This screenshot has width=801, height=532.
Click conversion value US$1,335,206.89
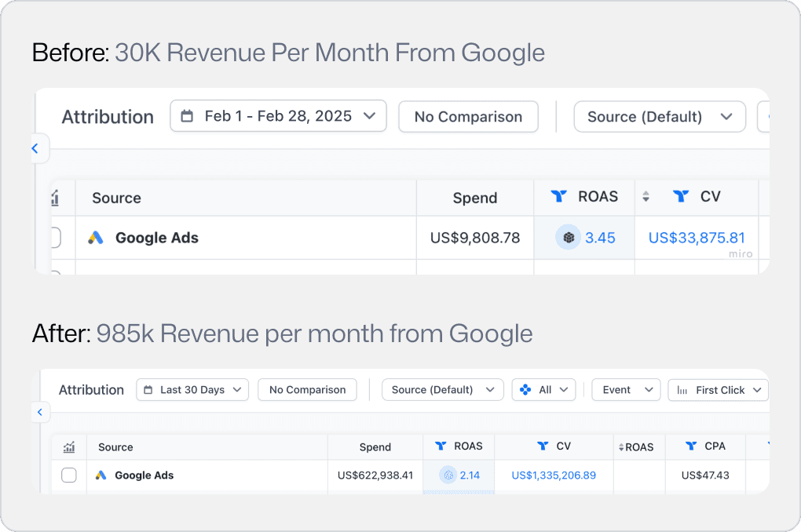tap(554, 476)
